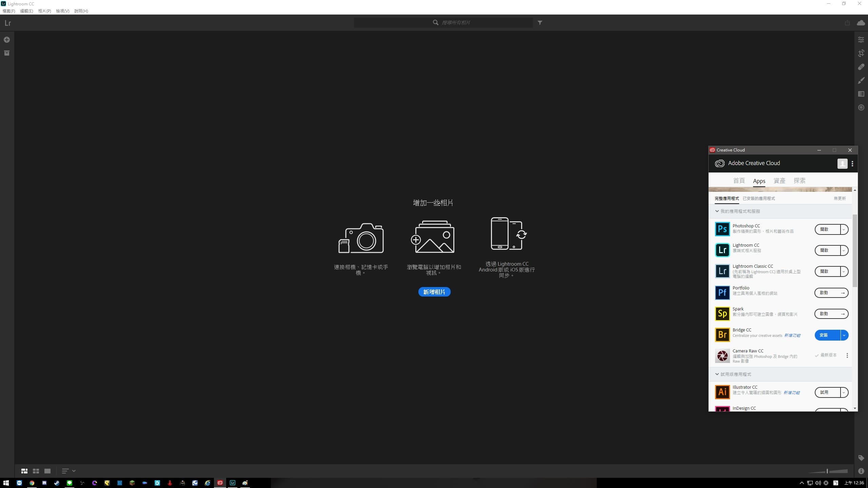Try Illustrator CC with 試用 button
Image resolution: width=868 pixels, height=488 pixels.
coord(828,392)
